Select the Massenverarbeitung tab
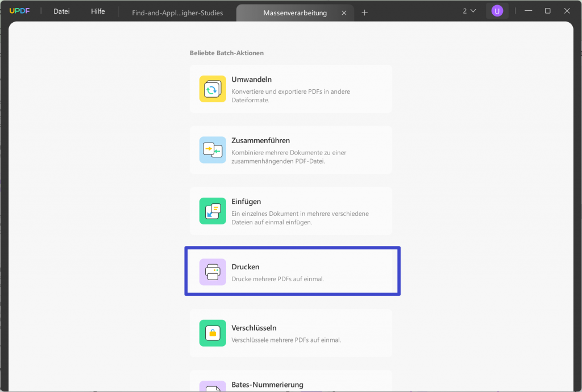582x392 pixels. click(x=295, y=12)
